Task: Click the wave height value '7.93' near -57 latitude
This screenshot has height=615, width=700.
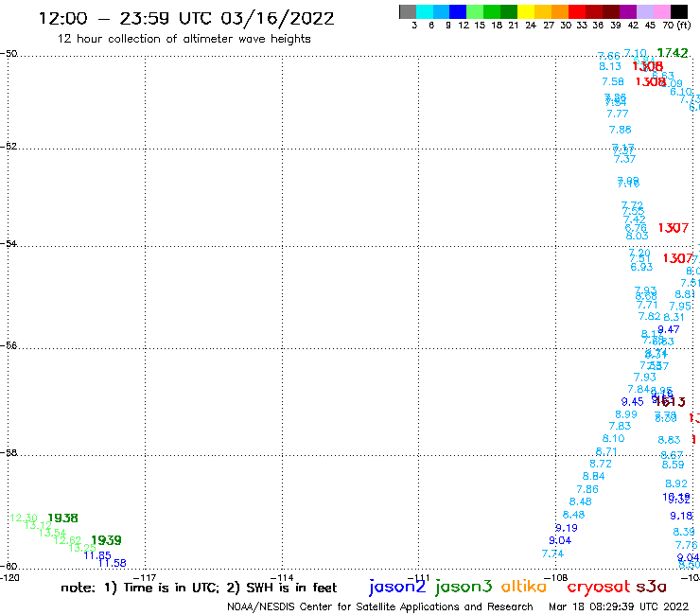Action: [644, 378]
